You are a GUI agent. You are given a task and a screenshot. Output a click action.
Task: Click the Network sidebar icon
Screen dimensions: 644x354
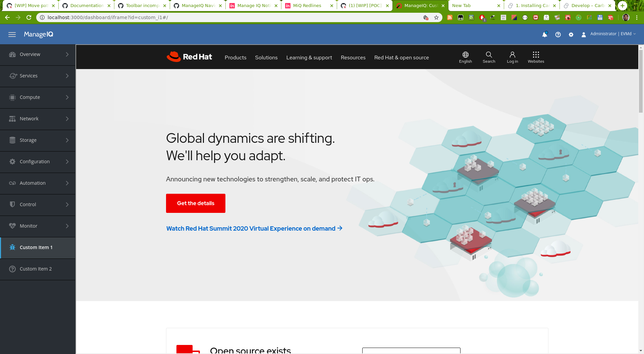[12, 119]
